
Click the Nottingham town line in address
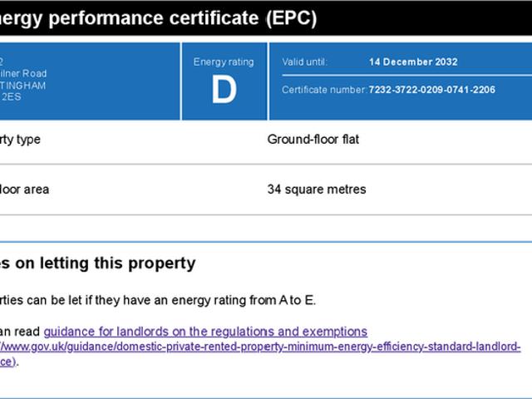click(x=23, y=85)
